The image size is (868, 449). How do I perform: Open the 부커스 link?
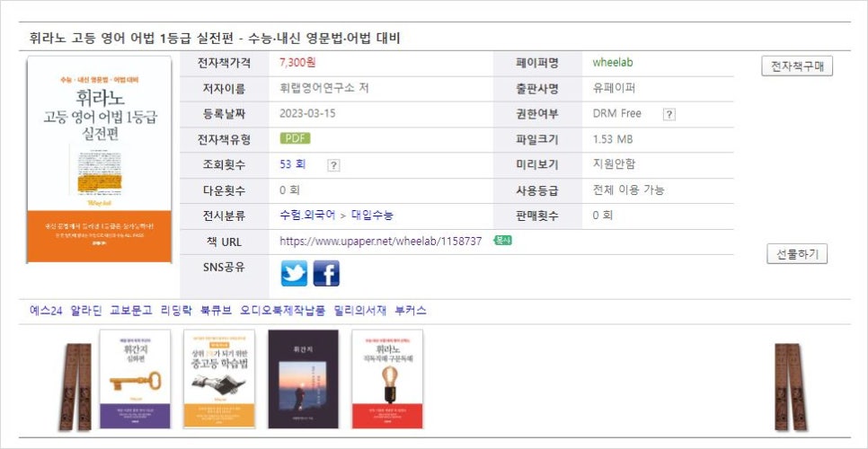coord(411,311)
